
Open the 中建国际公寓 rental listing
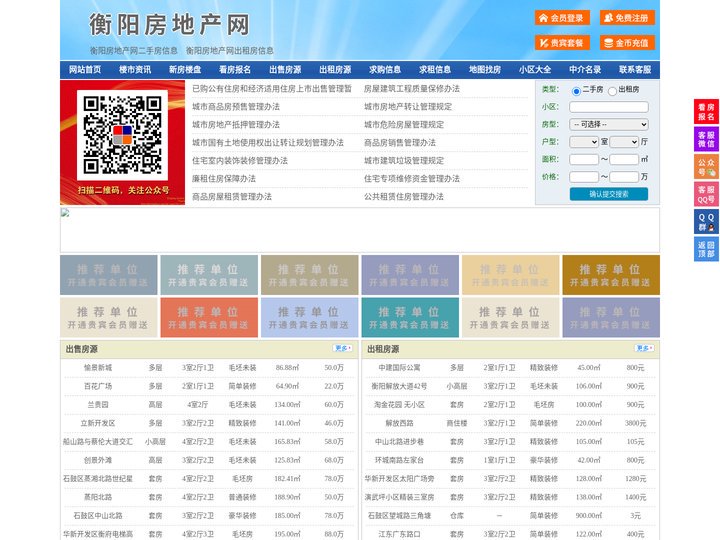click(x=399, y=368)
